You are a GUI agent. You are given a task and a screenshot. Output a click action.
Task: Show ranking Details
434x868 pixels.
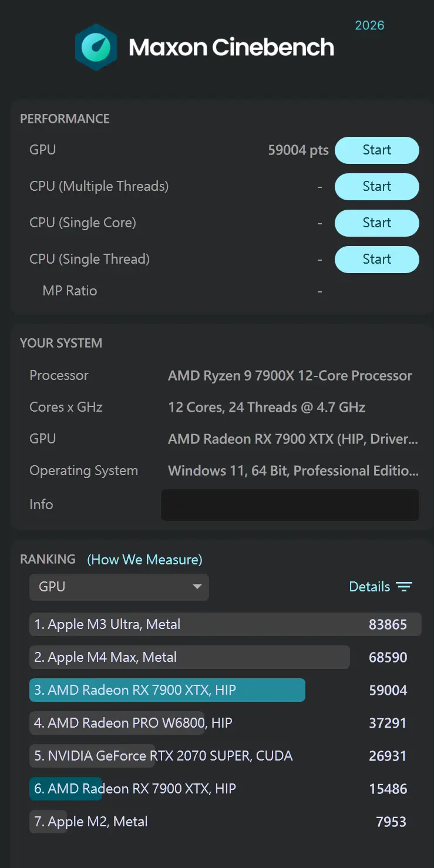pos(369,587)
